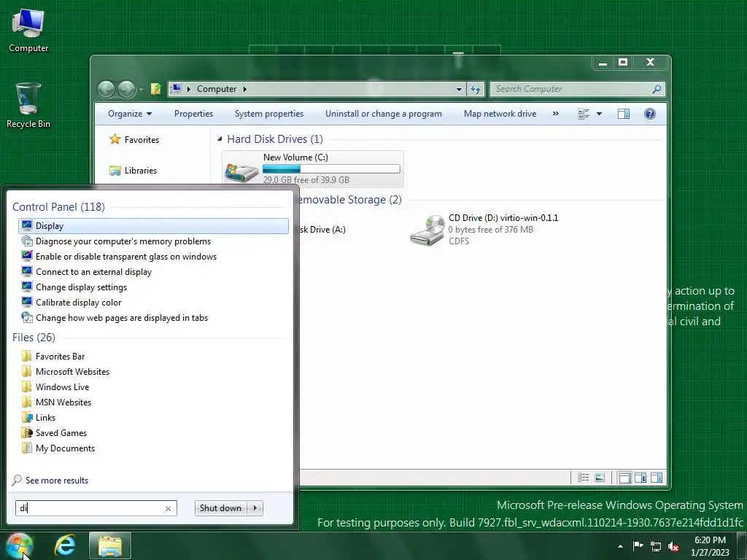Click the Forward button in Explorer
This screenshot has height=560, width=747.
coord(126,89)
